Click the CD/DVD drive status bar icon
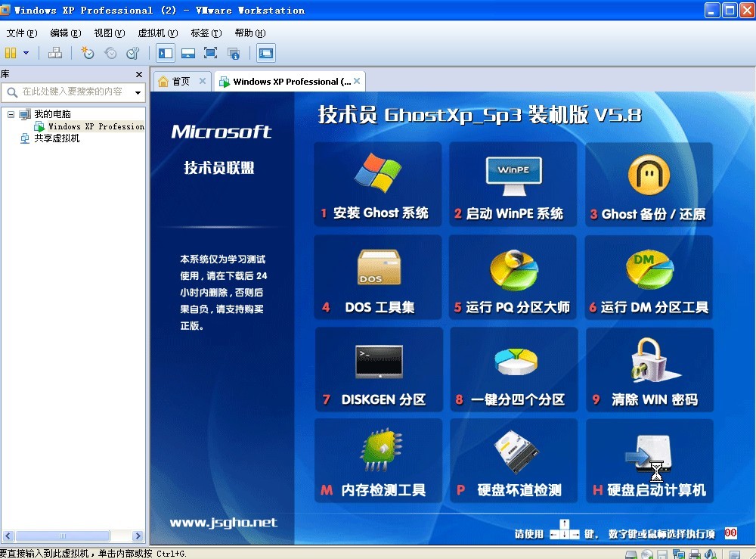This screenshot has width=756, height=559. tap(647, 554)
